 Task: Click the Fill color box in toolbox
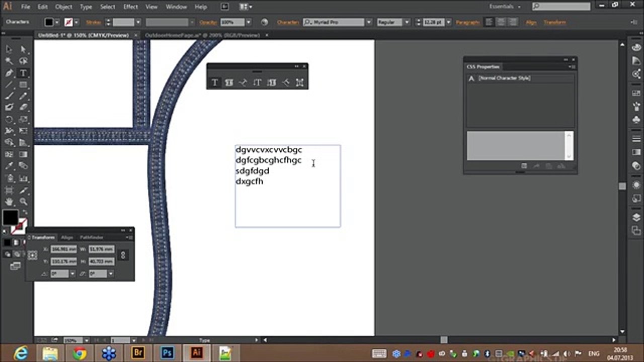click(x=10, y=218)
